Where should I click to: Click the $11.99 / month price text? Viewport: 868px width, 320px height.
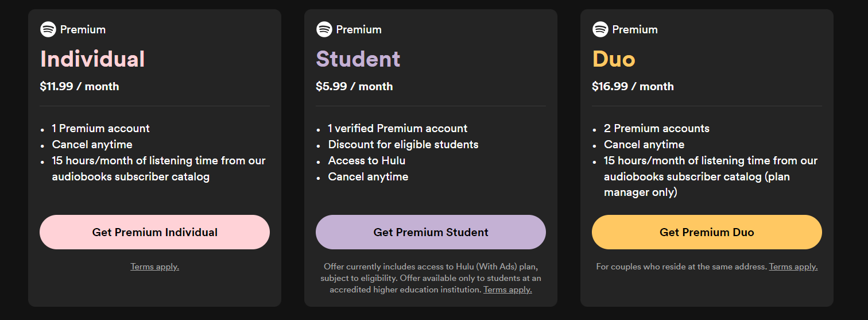tap(79, 87)
